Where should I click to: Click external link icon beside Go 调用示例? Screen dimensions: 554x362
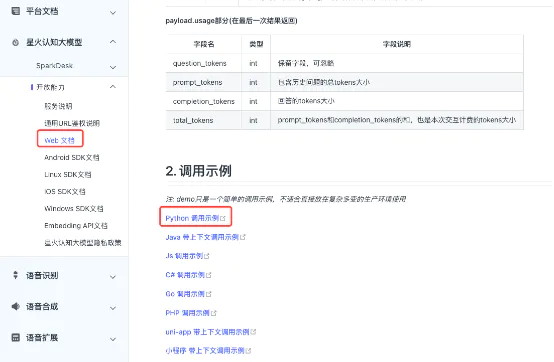209,294
